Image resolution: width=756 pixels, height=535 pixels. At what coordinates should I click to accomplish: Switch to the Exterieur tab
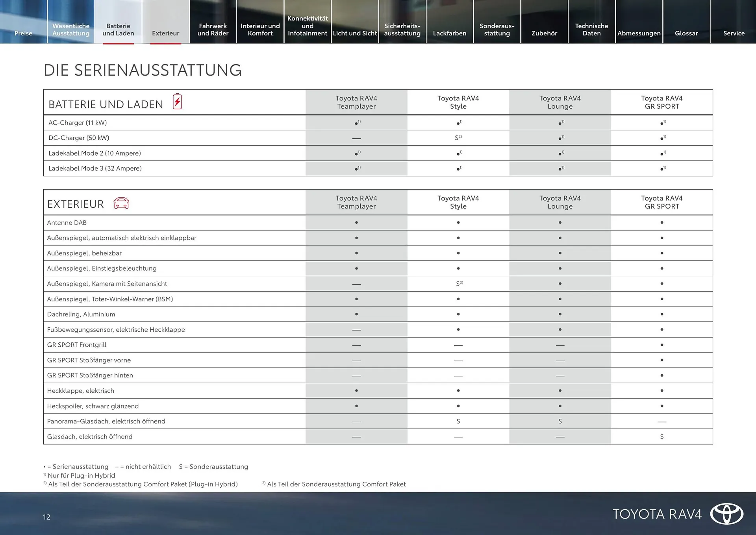pos(165,33)
